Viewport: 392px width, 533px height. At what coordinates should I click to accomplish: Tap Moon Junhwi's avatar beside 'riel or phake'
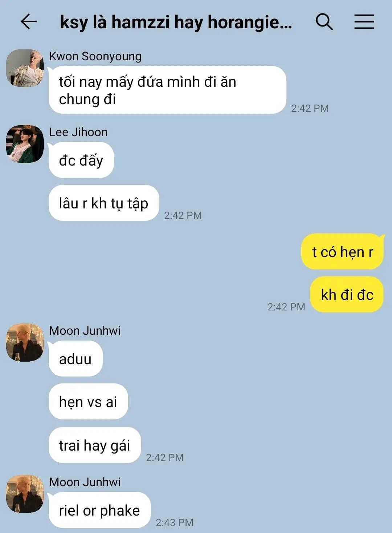(x=25, y=494)
